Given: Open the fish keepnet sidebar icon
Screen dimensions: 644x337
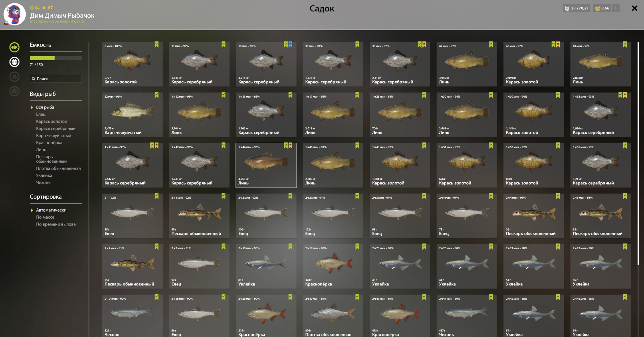Looking at the screenshot, I should pos(14,47).
